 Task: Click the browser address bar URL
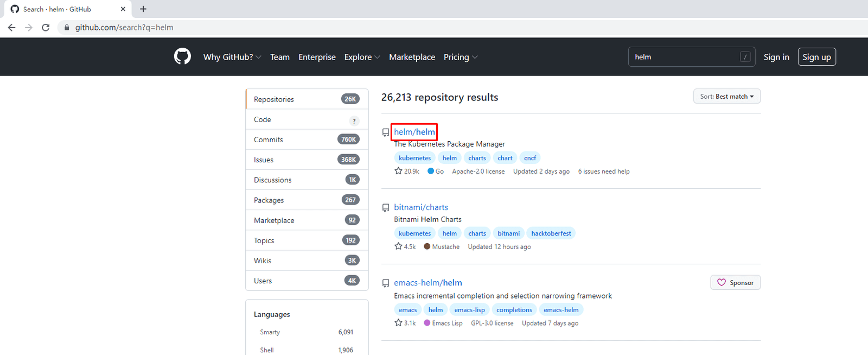[x=124, y=27]
